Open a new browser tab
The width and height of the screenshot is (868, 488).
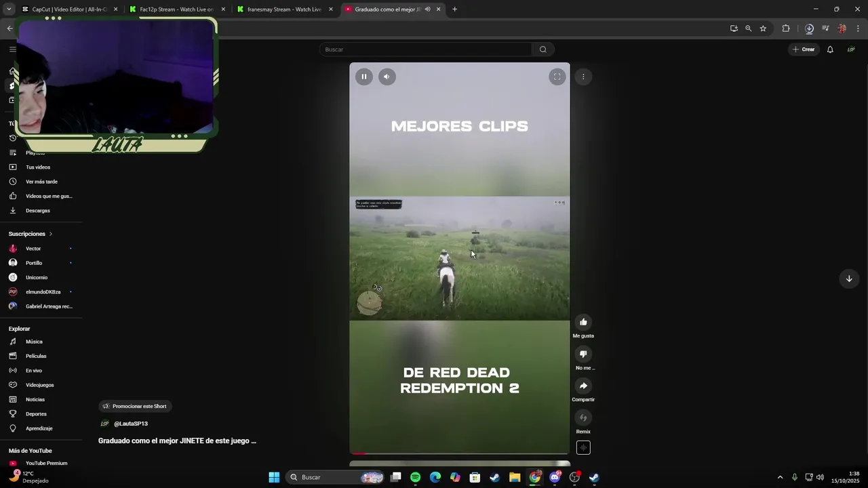[x=454, y=9]
